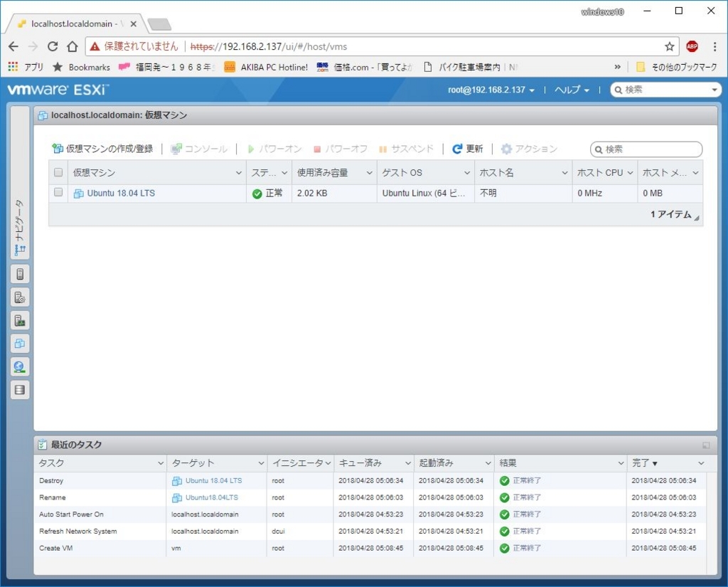The image size is (728, 587).
Task: Open Ubuntu18.04LTS link in Rename task
Action: pos(212,497)
